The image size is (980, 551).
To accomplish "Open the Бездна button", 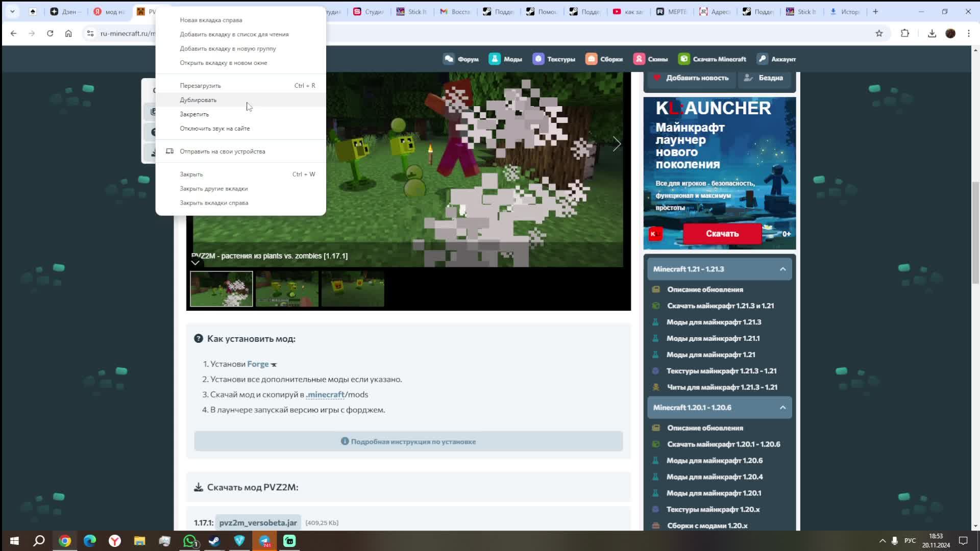I will (764, 78).
